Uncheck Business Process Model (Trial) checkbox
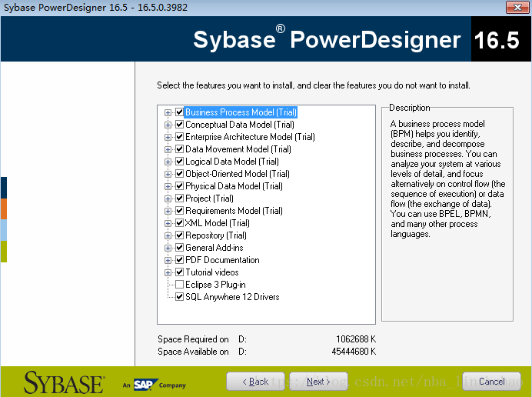This screenshot has width=532, height=397. 179,112
